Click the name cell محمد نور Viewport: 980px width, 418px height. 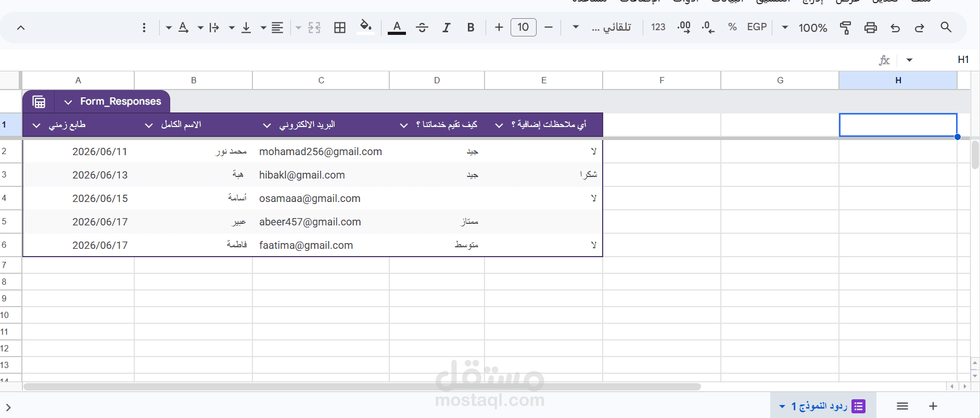pos(194,151)
